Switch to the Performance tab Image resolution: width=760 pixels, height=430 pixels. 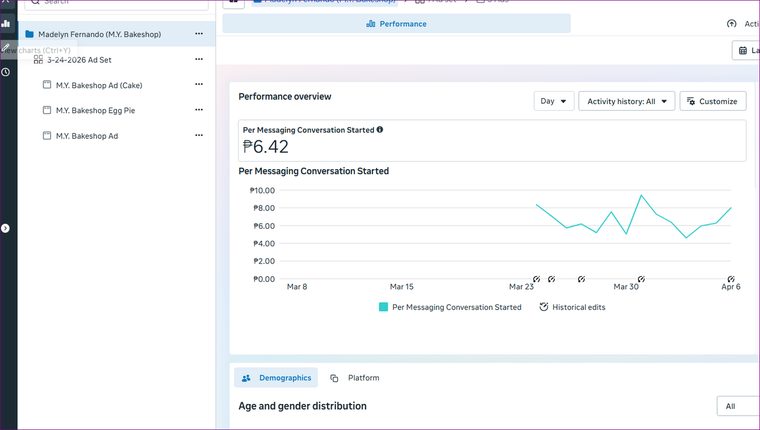coord(396,24)
